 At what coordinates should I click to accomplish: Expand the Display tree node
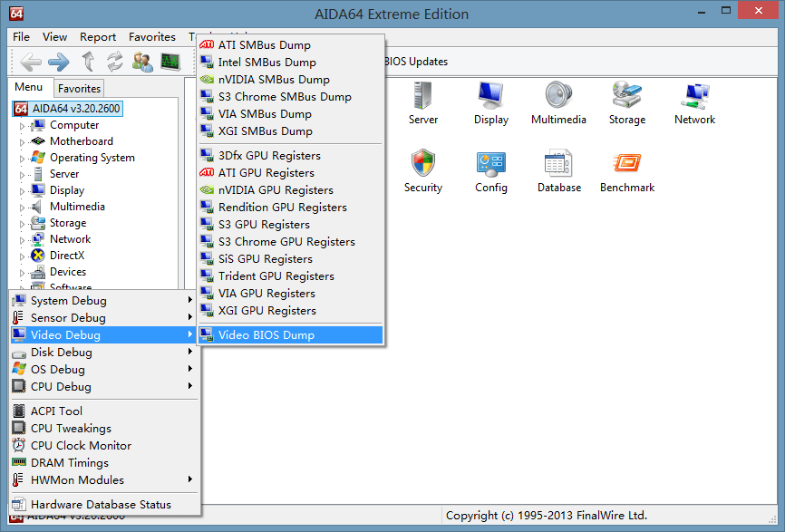coord(22,191)
